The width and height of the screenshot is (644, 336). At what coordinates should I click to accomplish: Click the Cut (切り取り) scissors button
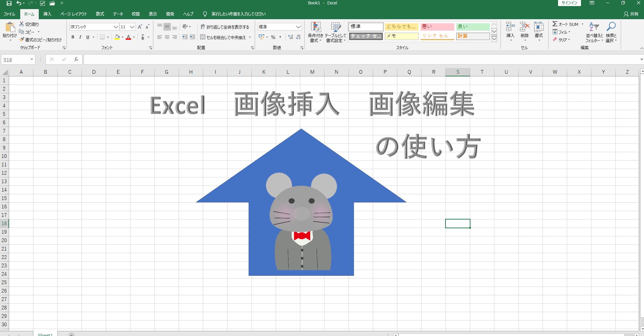(29, 24)
